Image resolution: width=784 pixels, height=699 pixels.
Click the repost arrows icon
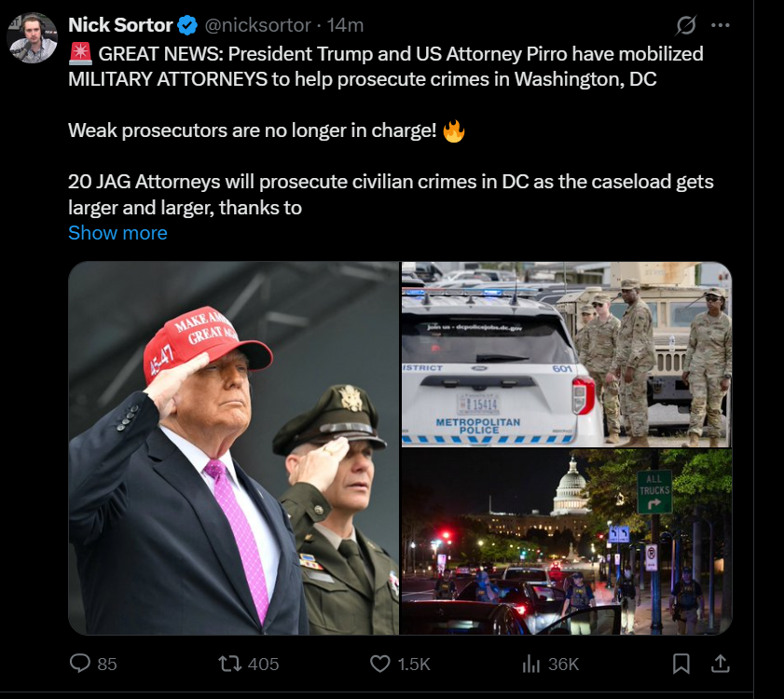click(x=230, y=664)
